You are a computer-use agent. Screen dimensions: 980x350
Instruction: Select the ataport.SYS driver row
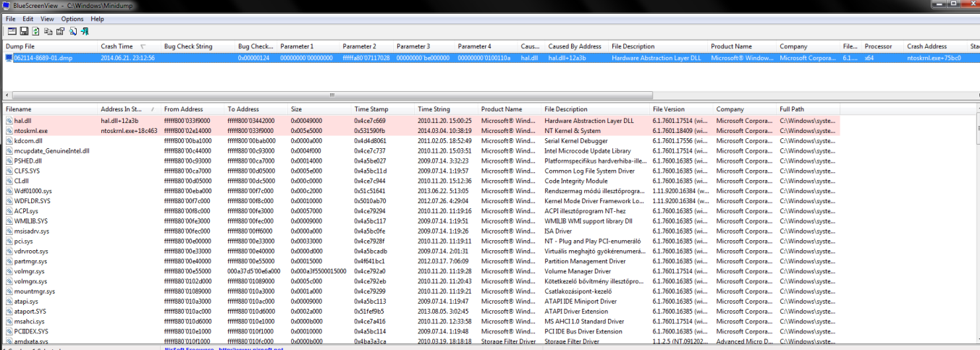(421, 311)
